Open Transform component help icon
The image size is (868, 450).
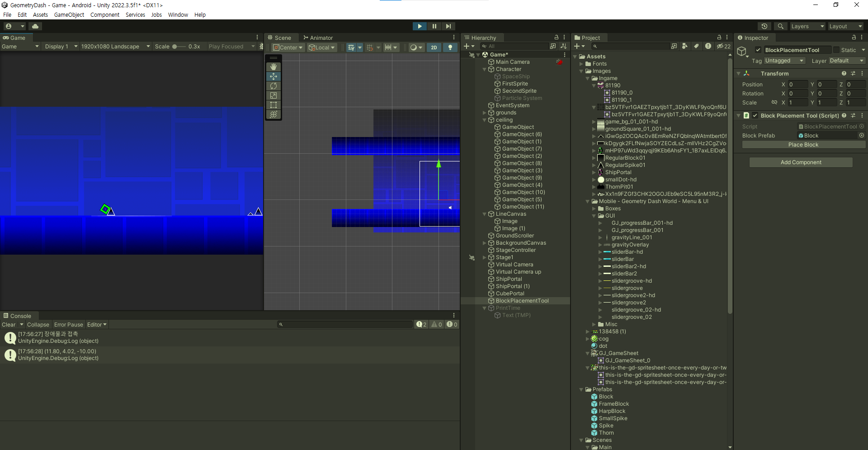click(844, 73)
